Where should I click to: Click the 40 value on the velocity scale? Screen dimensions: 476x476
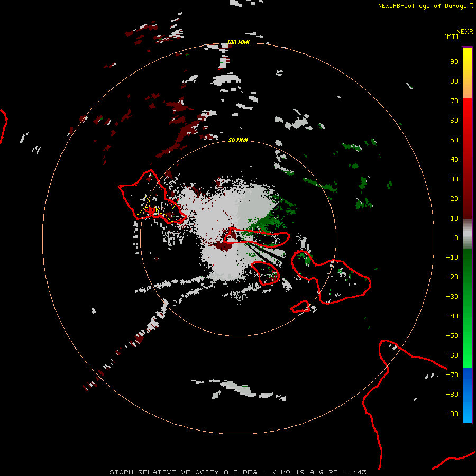454,160
